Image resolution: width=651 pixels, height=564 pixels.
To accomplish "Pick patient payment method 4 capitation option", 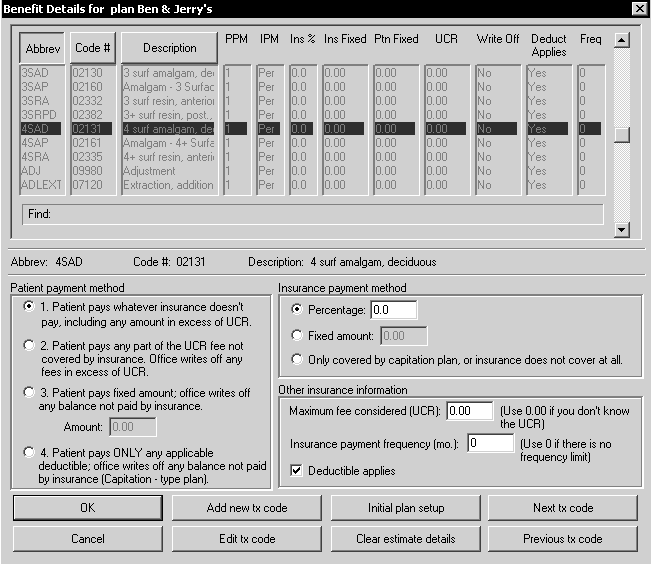I will coord(29,452).
